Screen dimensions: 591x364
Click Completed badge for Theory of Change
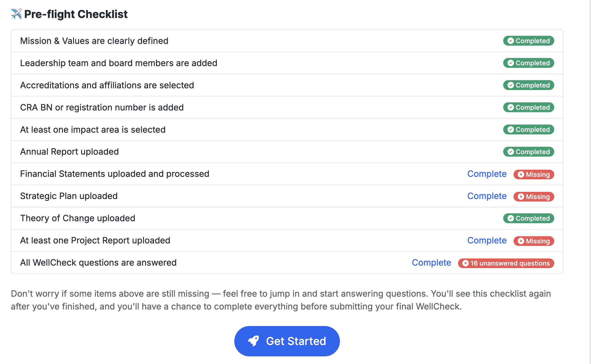pos(529,218)
